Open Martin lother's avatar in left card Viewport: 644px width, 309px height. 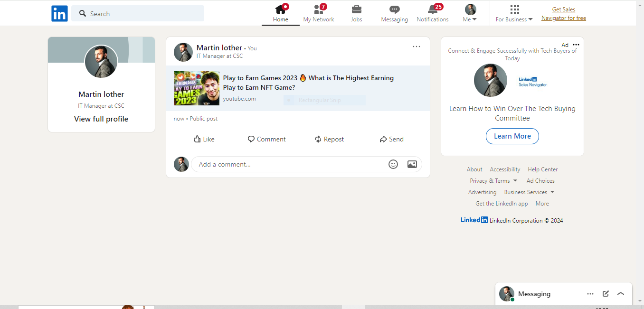point(101,62)
